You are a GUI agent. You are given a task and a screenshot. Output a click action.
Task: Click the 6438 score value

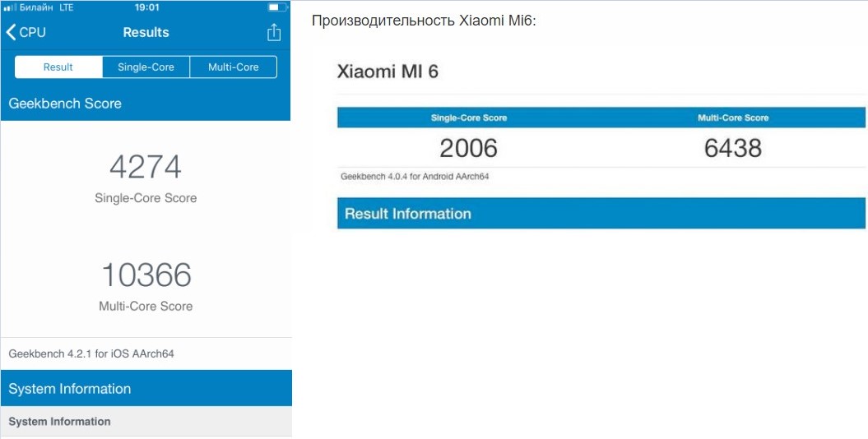tap(733, 148)
